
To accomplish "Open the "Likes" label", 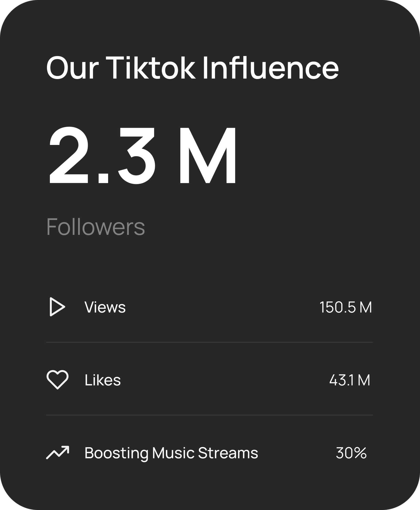I will [103, 380].
